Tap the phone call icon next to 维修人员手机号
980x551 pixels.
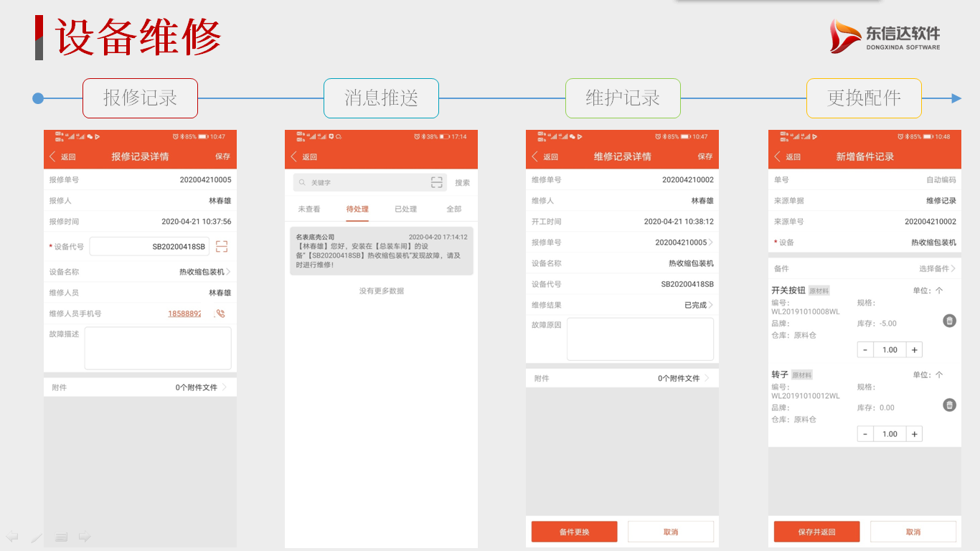[220, 314]
